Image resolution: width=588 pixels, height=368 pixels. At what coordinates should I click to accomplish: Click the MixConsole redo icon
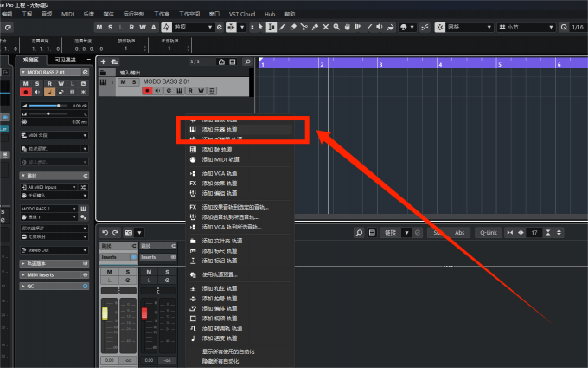[116, 232]
